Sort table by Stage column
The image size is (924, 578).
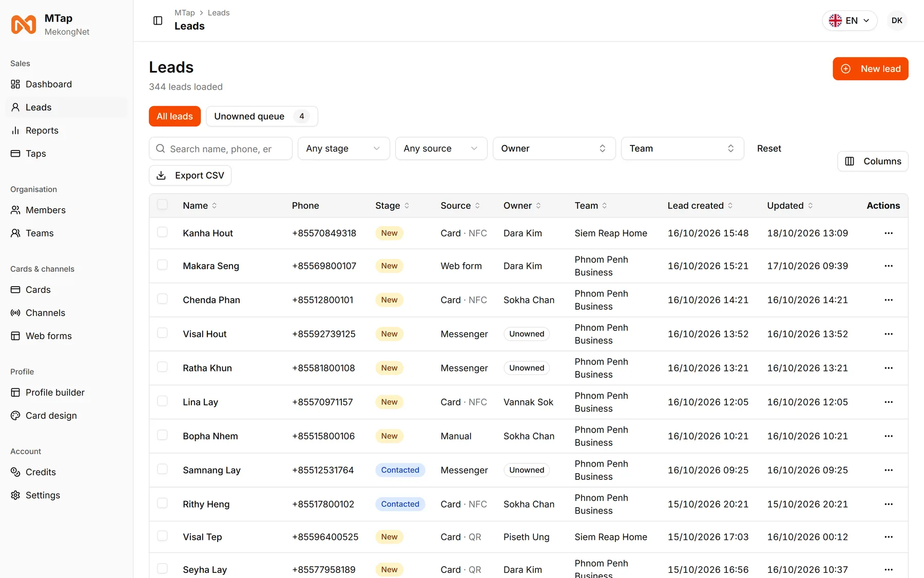pyautogui.click(x=392, y=206)
